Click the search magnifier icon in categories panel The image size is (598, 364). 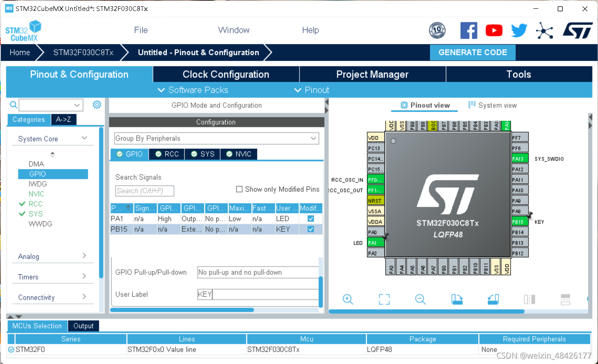(13, 105)
